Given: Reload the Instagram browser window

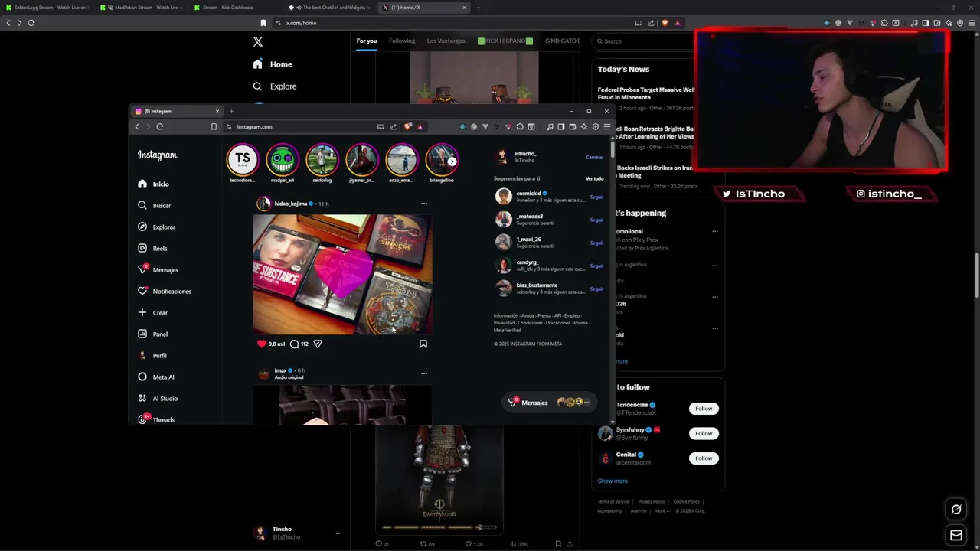Looking at the screenshot, I should point(160,126).
